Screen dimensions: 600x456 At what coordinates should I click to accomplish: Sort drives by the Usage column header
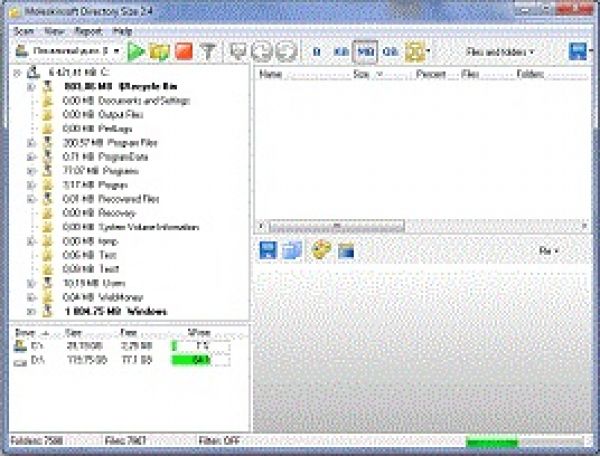(x=199, y=332)
